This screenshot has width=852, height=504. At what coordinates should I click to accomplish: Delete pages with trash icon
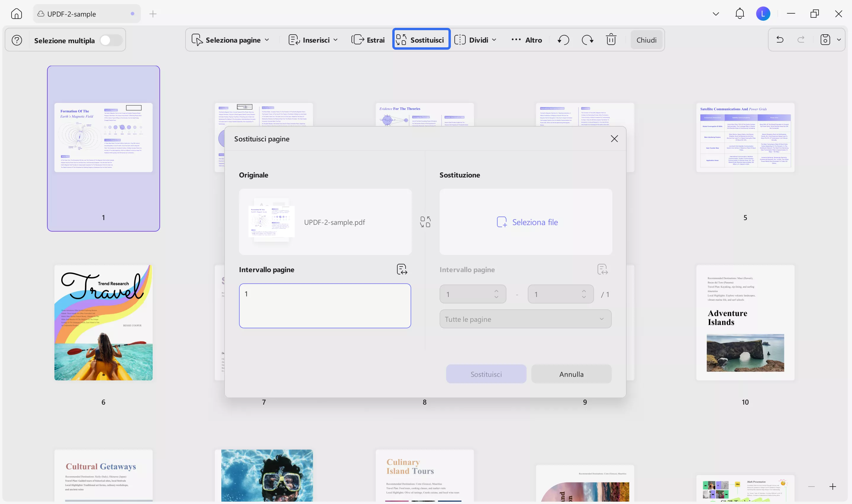tap(611, 40)
